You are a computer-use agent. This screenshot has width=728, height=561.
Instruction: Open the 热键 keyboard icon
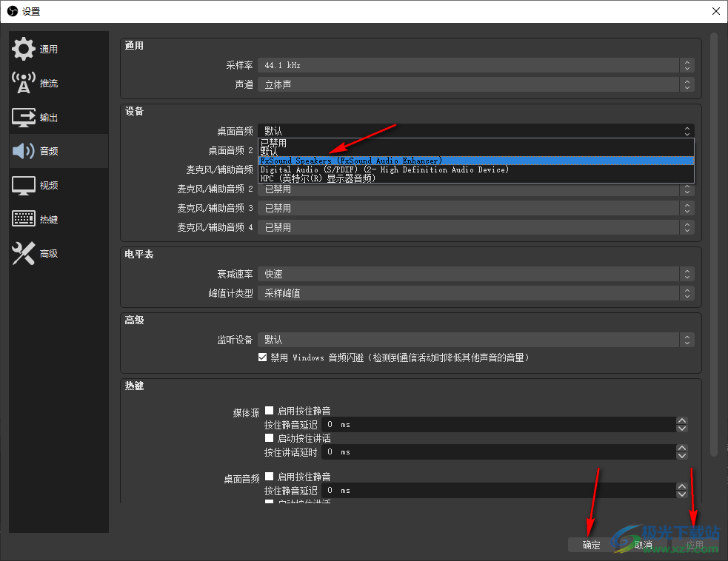pos(23,218)
